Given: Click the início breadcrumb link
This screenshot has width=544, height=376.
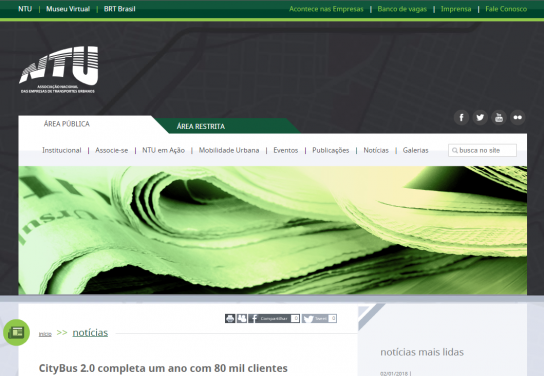Looking at the screenshot, I should 45,334.
